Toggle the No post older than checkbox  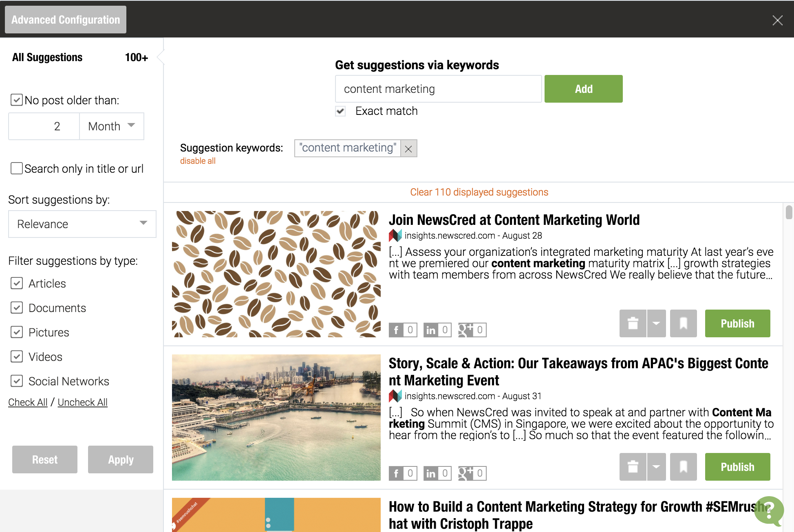(17, 100)
